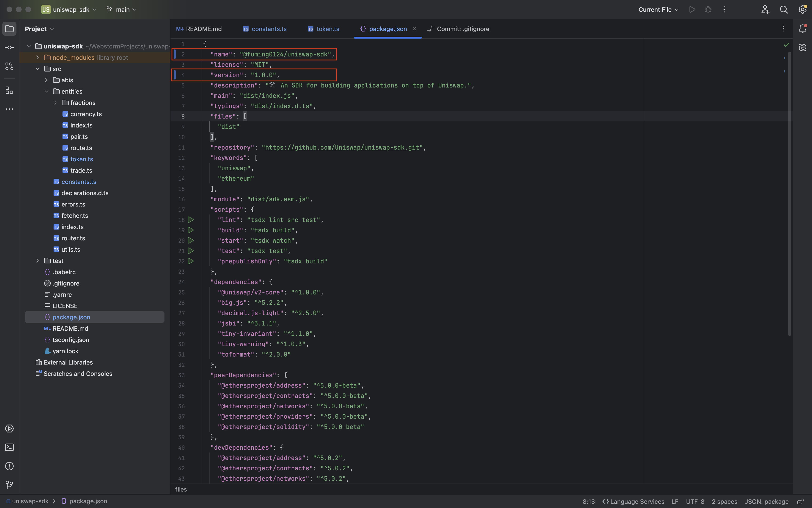Click Language Services in status bar

(633, 502)
